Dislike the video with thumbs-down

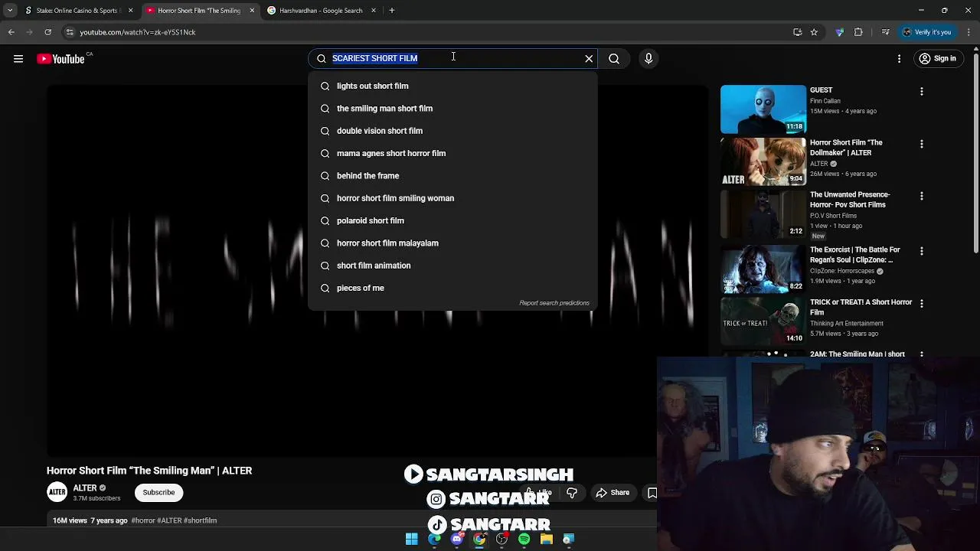[571, 493]
